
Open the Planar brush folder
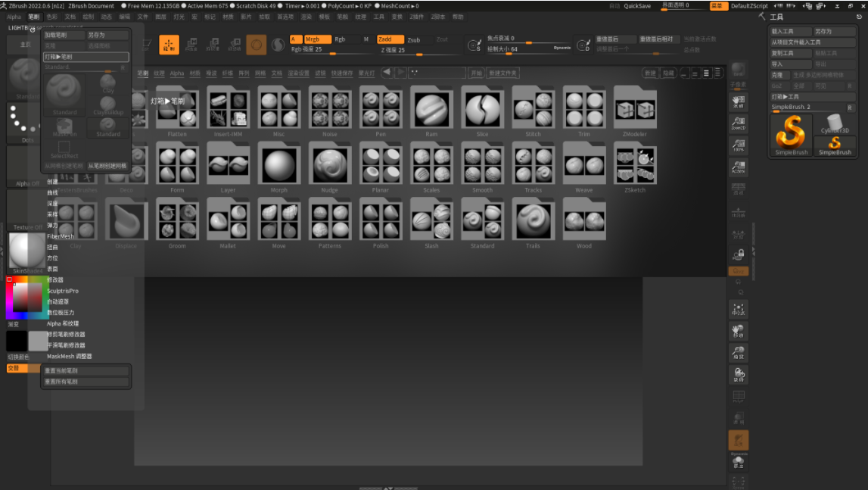(x=381, y=167)
